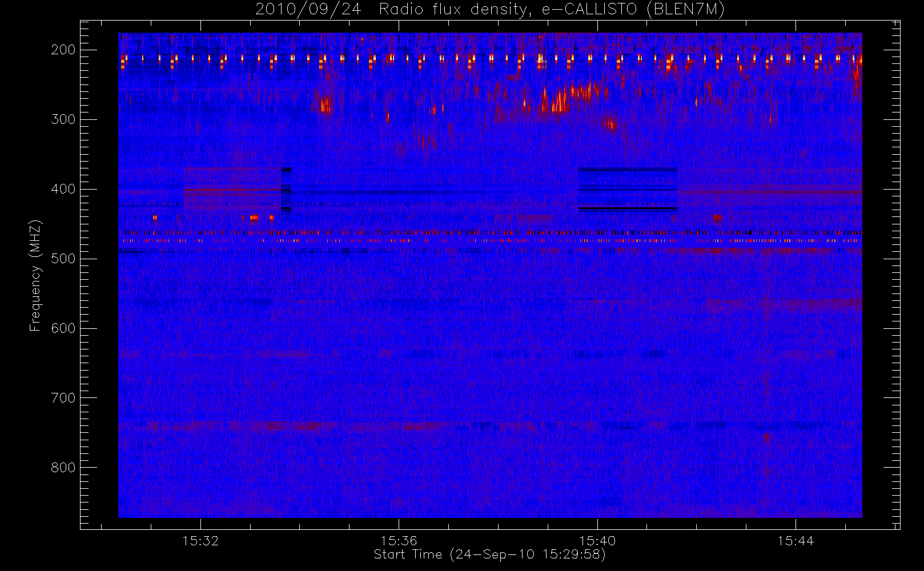This screenshot has width=924, height=571.
Task: Select the 800 frequency tick label
Action: pyautogui.click(x=63, y=468)
